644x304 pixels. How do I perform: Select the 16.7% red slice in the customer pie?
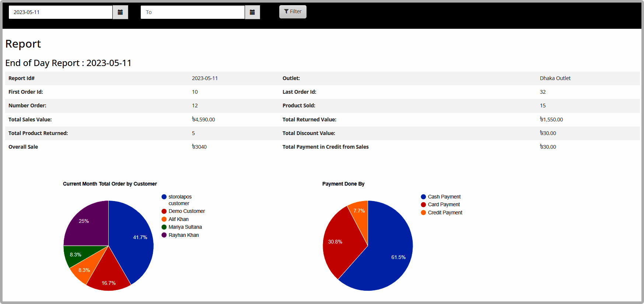coord(108,275)
